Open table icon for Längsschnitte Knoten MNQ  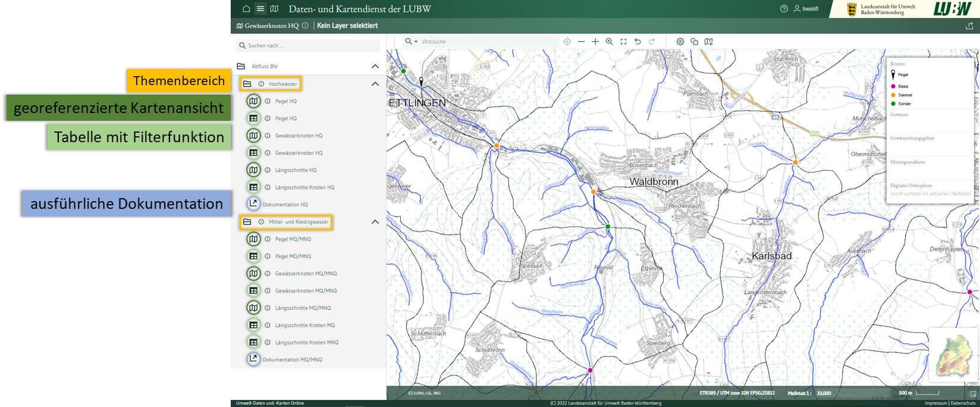253,343
